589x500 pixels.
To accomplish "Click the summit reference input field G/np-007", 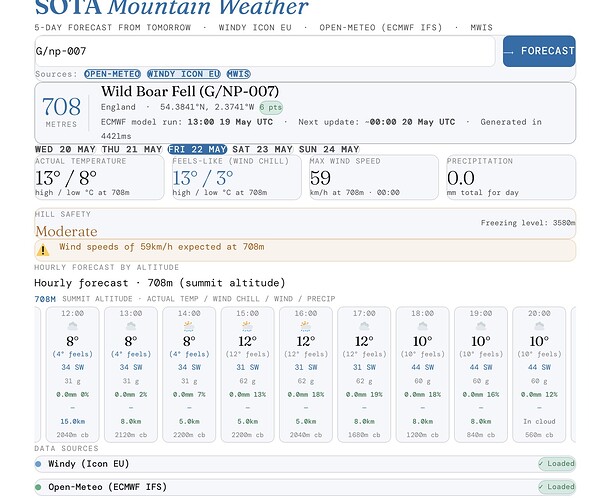I will coord(265,51).
